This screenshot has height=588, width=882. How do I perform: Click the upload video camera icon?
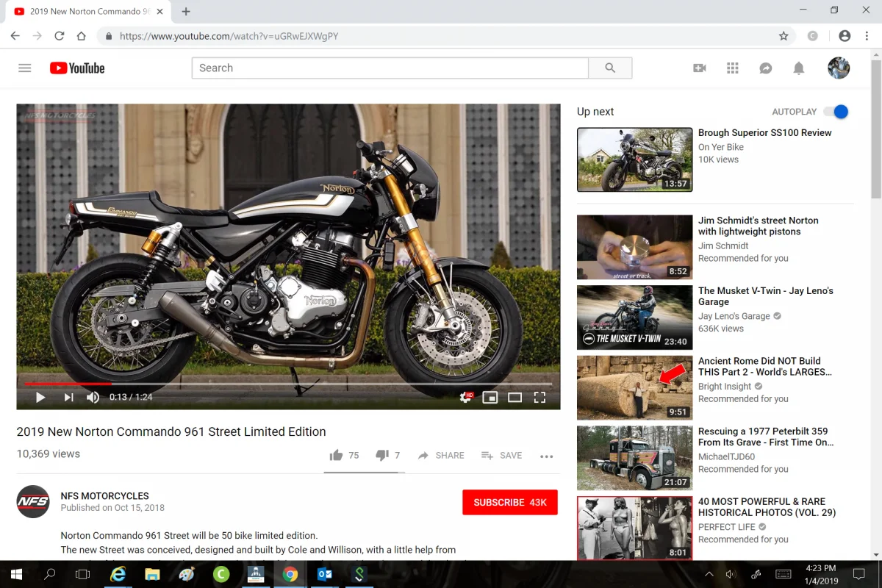click(x=699, y=68)
